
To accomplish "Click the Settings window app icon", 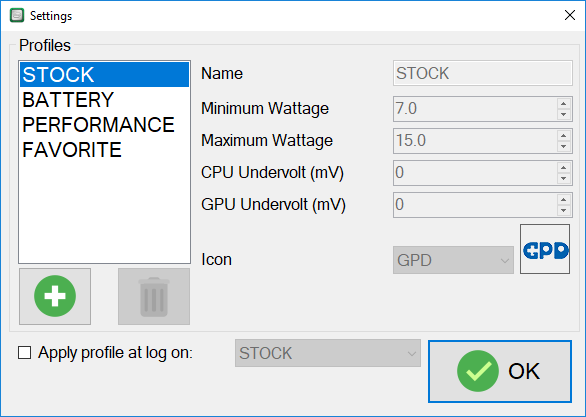I will (17, 15).
